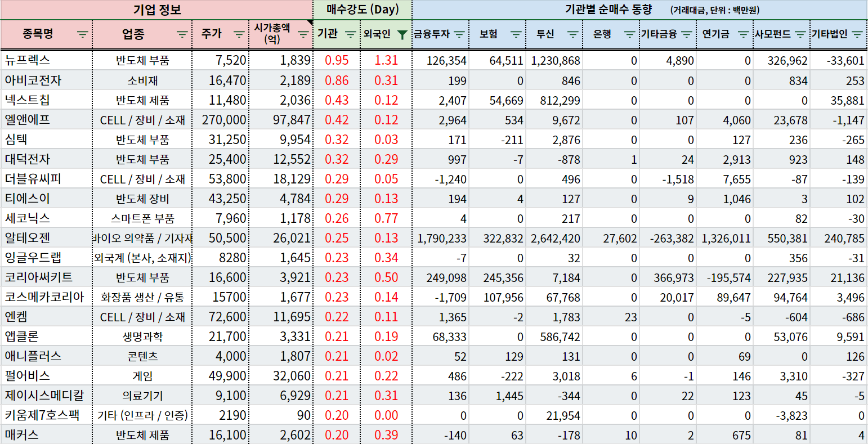
Task: Click 366,973 기타금융 value for 코리아써키트
Action: [668, 277]
